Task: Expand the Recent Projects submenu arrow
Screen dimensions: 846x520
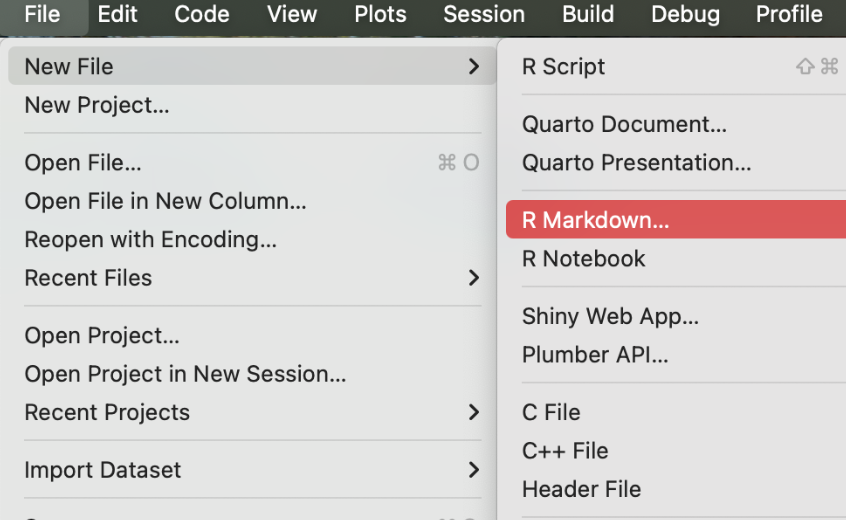Action: pyautogui.click(x=473, y=412)
